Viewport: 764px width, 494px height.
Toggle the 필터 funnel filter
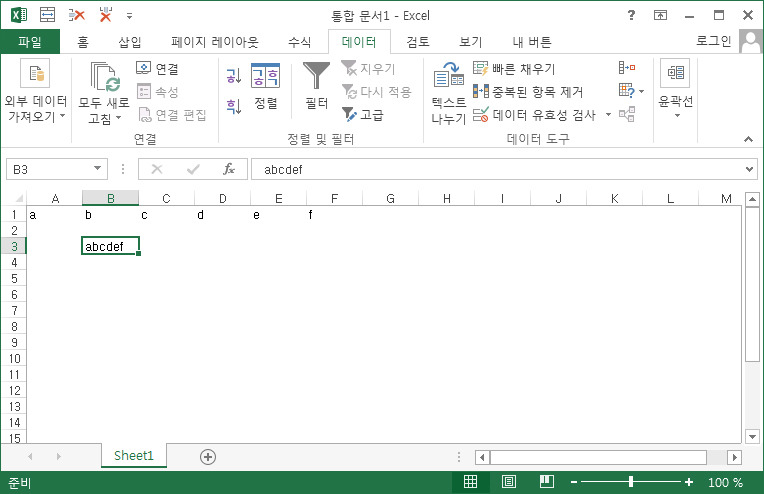pos(317,86)
